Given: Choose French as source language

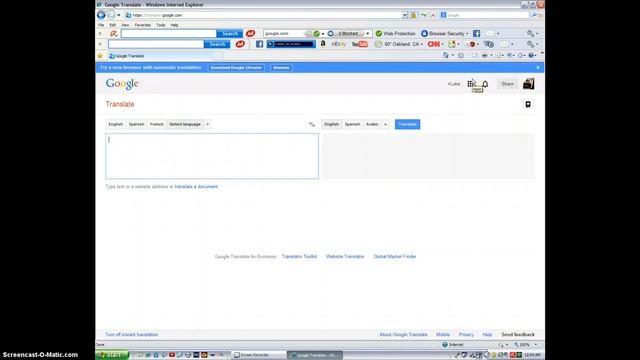Looking at the screenshot, I should 157,124.
